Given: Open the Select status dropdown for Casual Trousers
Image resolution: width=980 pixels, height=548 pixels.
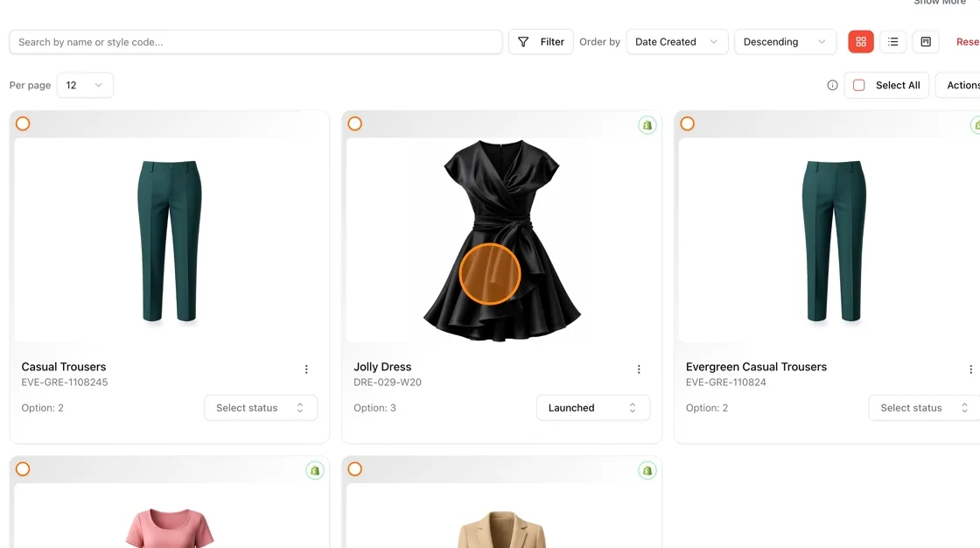Looking at the screenshot, I should 261,408.
